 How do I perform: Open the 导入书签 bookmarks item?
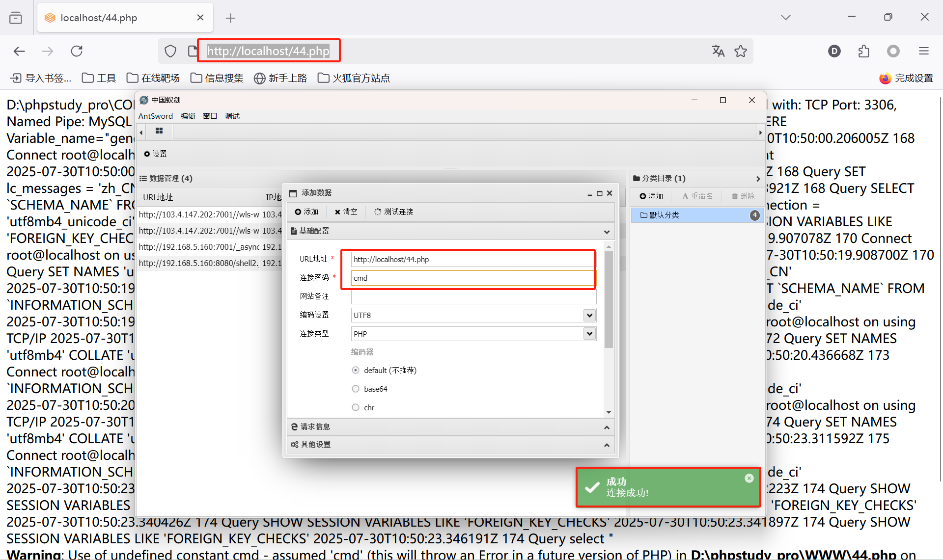(41, 78)
